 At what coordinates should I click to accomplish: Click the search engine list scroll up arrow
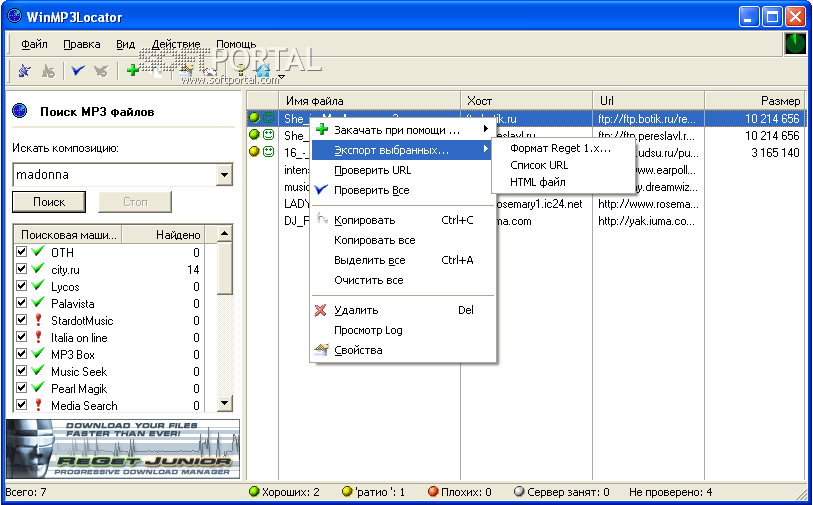(x=225, y=234)
